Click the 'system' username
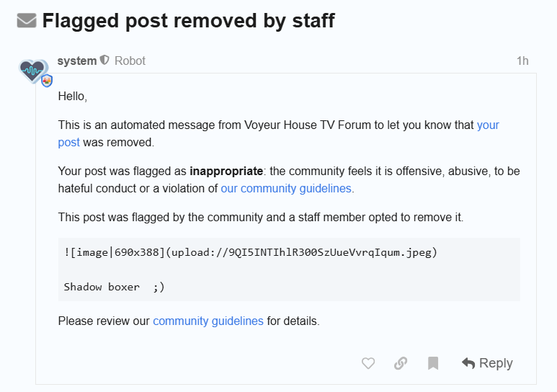557x392 pixels. click(77, 61)
